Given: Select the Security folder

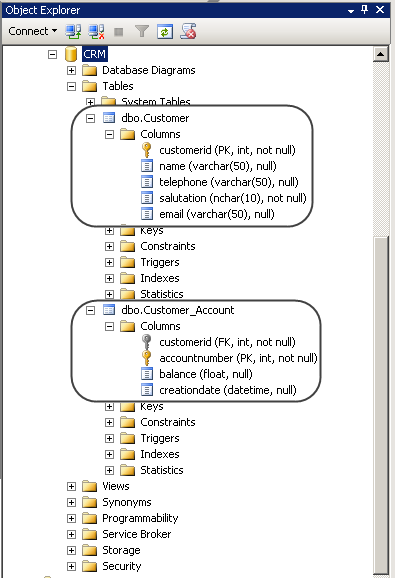Looking at the screenshot, I should [x=122, y=566].
